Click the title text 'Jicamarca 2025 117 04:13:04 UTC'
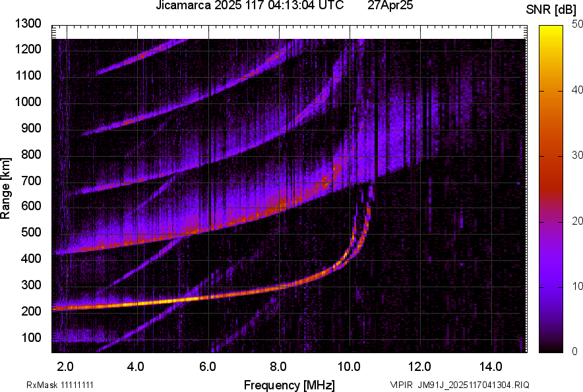583x392 pixels. 249,5
